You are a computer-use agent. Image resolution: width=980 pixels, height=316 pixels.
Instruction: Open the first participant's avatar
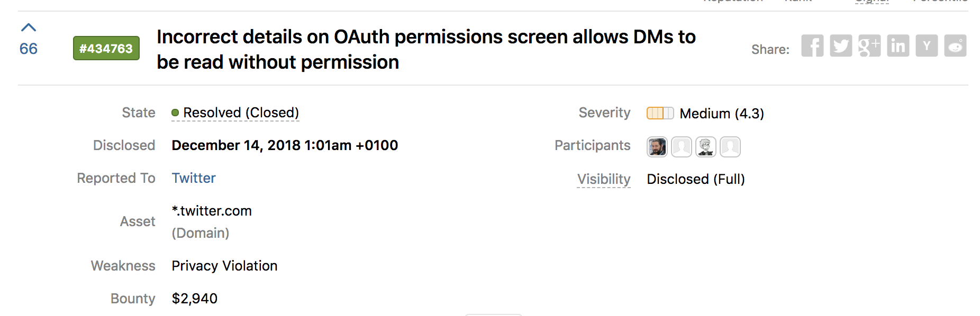657,146
